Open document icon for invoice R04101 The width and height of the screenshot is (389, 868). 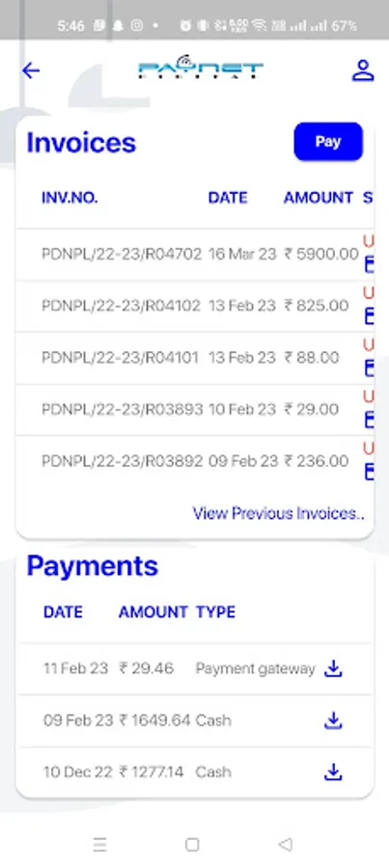369,368
